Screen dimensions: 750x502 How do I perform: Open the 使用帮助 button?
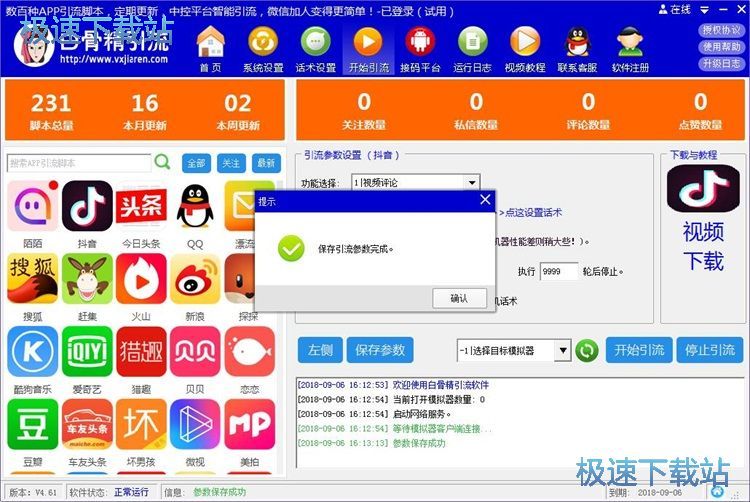(x=721, y=47)
